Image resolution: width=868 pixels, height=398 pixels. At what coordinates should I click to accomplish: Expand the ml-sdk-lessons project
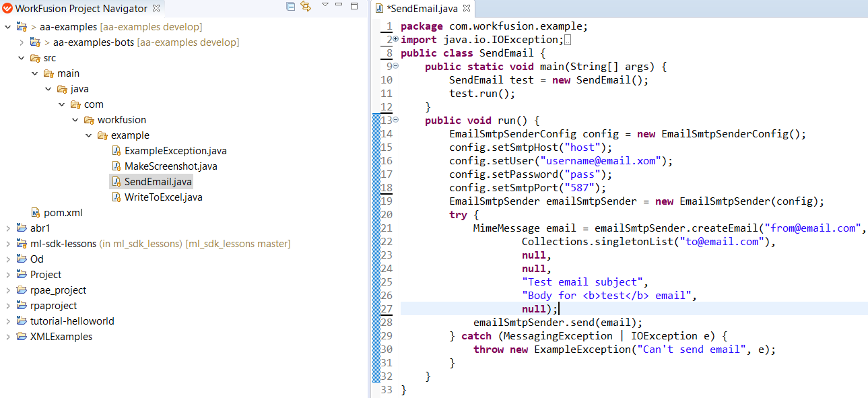tap(7, 244)
